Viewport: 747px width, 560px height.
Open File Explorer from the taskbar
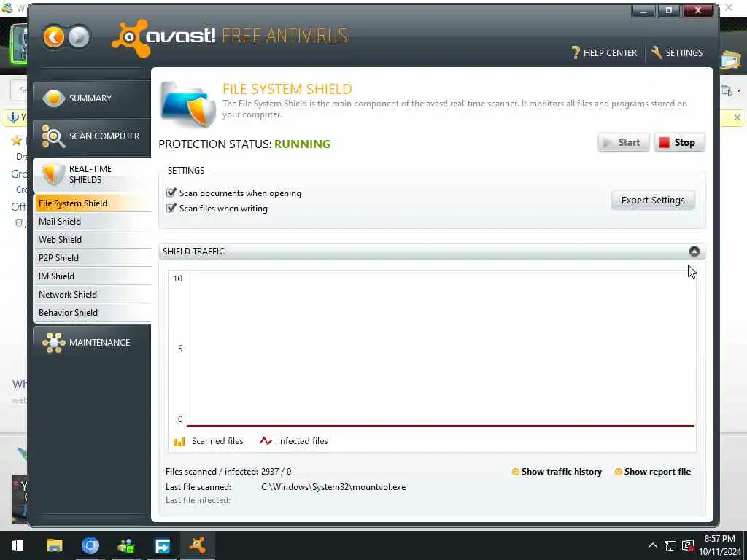tap(54, 545)
